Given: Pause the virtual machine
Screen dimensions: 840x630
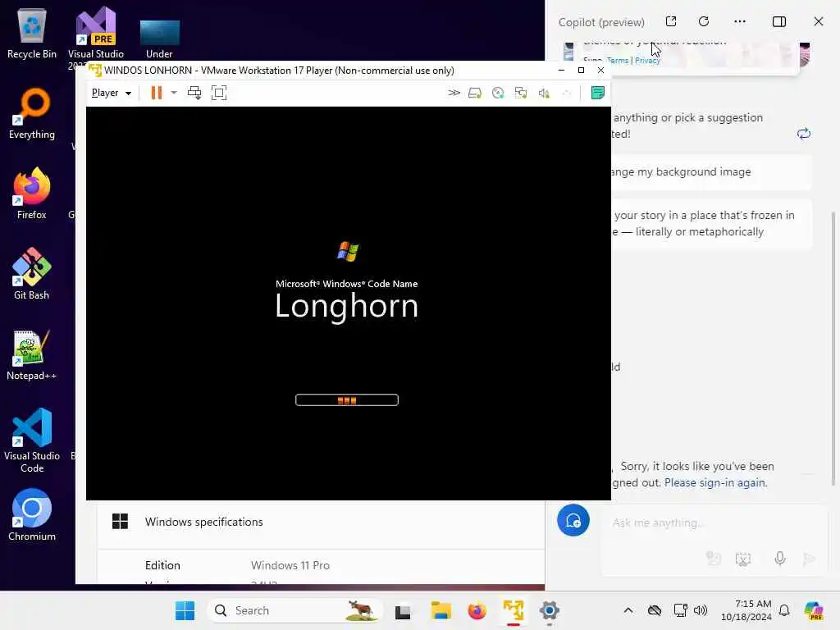Looking at the screenshot, I should 157,93.
